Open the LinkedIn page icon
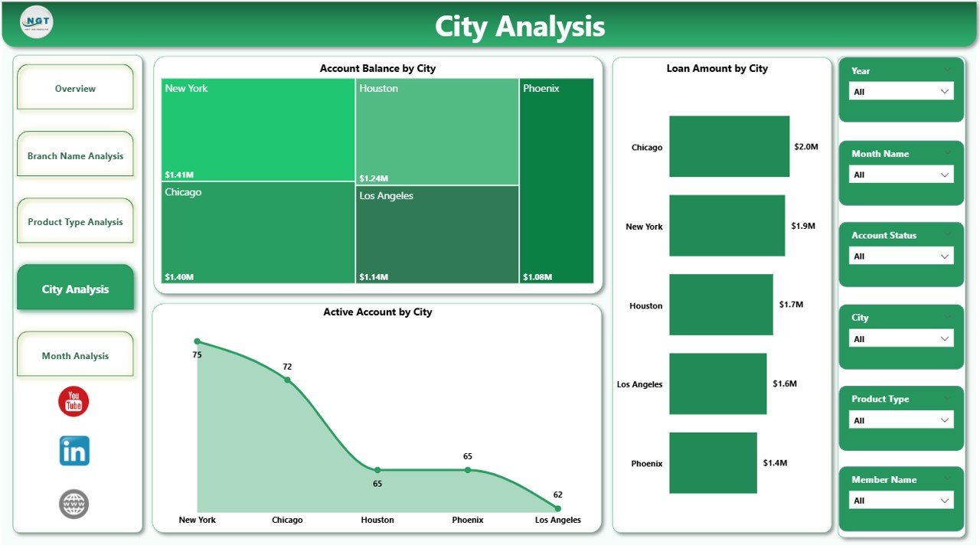This screenshot has width=980, height=545. coord(73,450)
